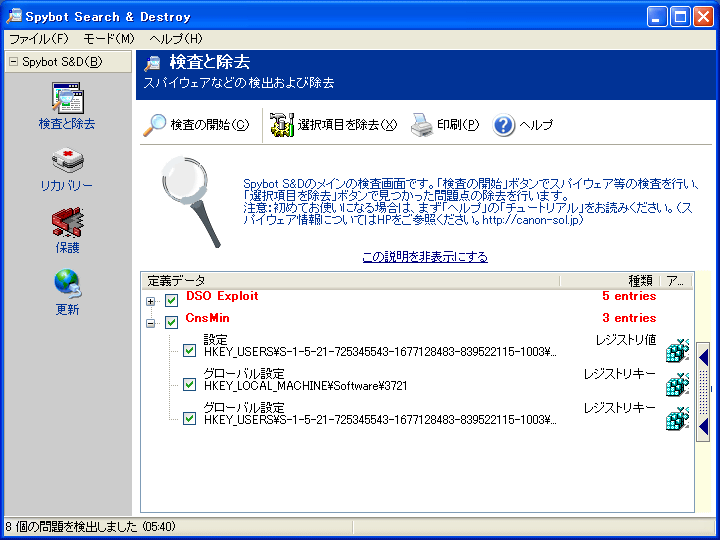Click the blue question mark help icon
The width and height of the screenshot is (720, 540).
[x=503, y=125]
